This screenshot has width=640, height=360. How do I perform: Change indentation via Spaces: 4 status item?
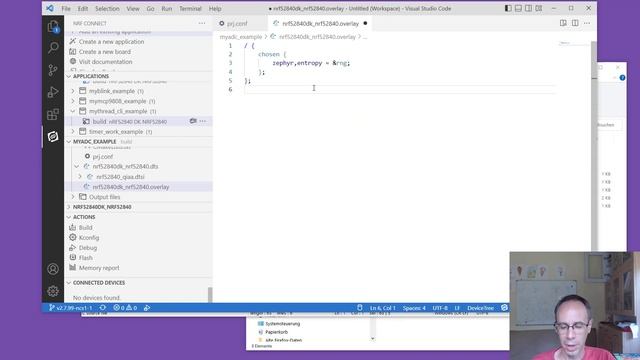coord(414,308)
